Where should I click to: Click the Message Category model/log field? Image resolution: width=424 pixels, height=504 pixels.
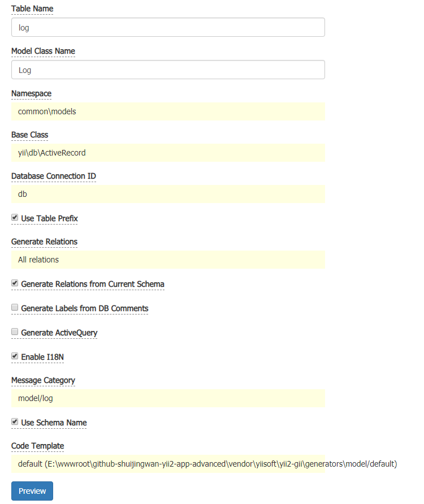click(168, 398)
